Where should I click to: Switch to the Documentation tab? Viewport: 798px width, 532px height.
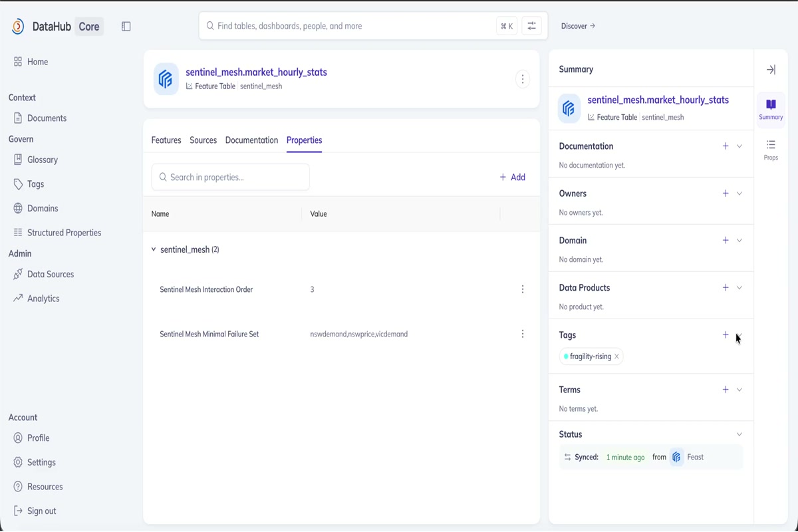point(251,140)
